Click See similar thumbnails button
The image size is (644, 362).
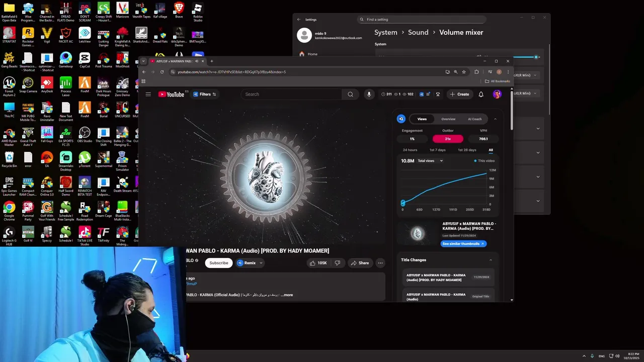pyautogui.click(x=463, y=244)
